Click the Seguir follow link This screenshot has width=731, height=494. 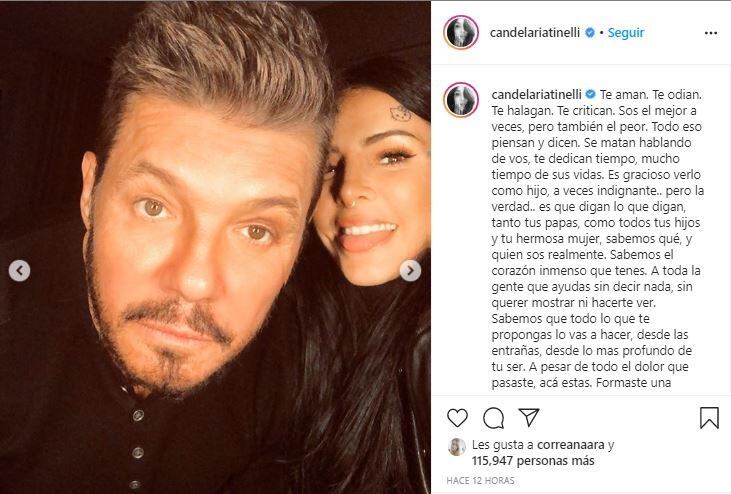point(626,33)
